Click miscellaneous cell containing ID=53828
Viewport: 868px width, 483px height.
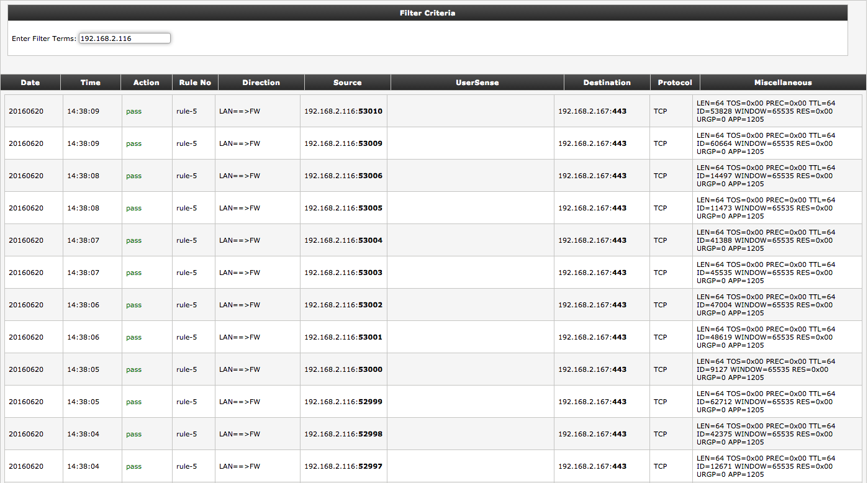[777, 111]
